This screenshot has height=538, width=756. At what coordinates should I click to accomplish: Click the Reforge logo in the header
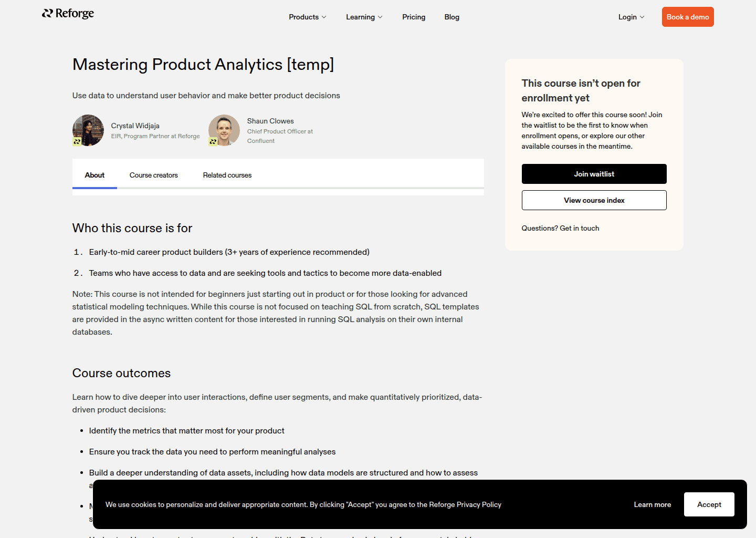click(68, 14)
